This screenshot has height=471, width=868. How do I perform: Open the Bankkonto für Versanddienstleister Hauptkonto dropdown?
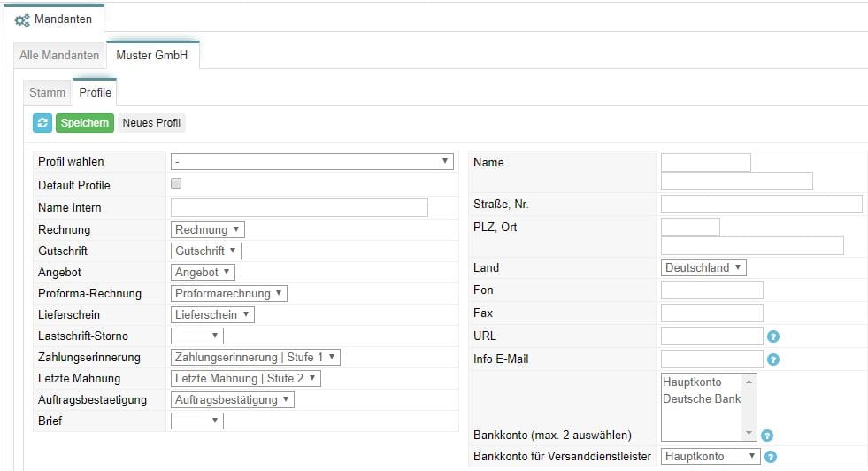coord(711,457)
